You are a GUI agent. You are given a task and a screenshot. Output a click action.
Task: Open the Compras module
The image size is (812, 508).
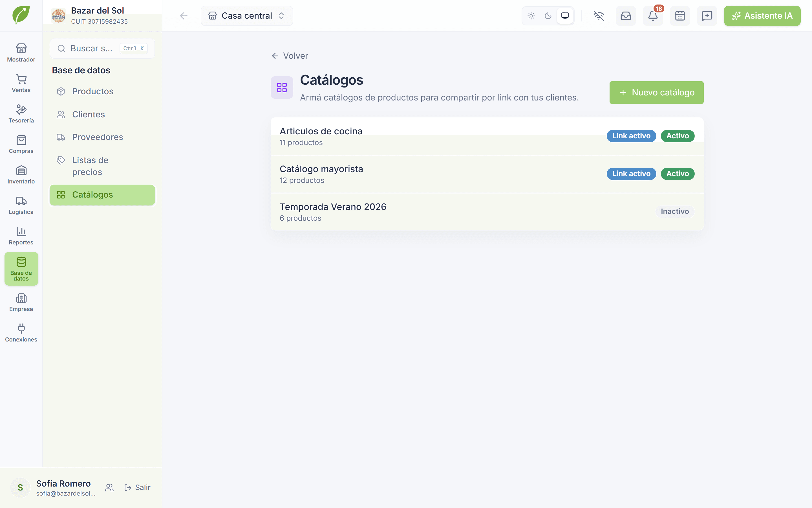(x=21, y=144)
